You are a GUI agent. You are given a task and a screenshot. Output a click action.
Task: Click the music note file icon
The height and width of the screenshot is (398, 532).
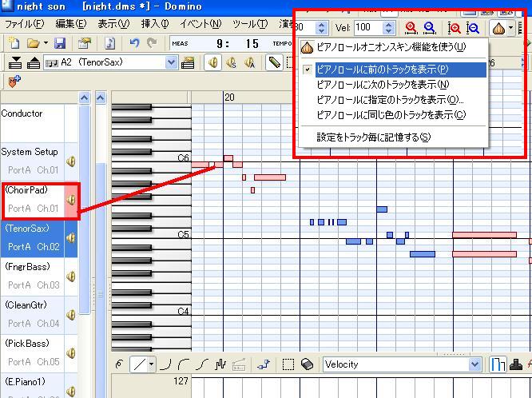pyautogui.click(x=109, y=43)
